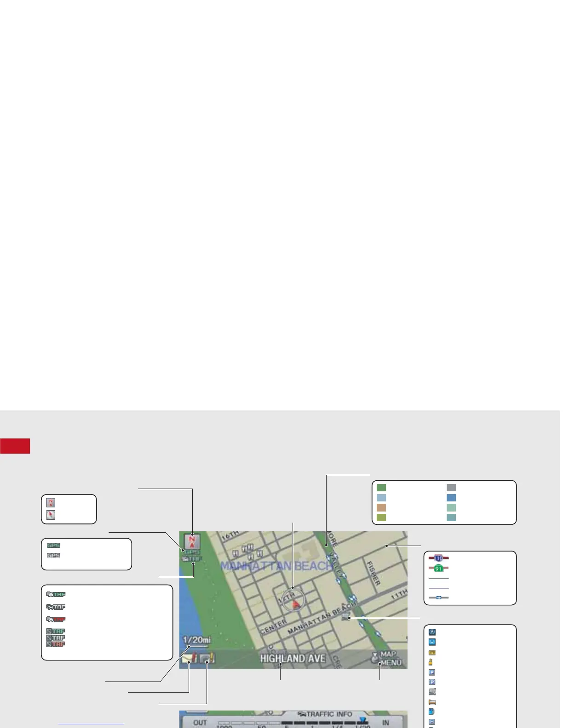Select the 1/20mi map scale indicator
Image resolution: width=563 pixels, height=728 pixels.
pyautogui.click(x=196, y=640)
